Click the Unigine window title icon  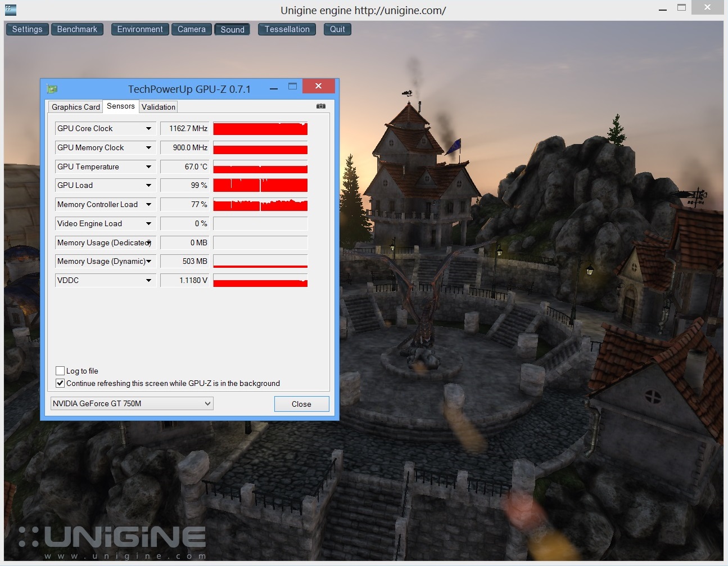tap(10, 10)
